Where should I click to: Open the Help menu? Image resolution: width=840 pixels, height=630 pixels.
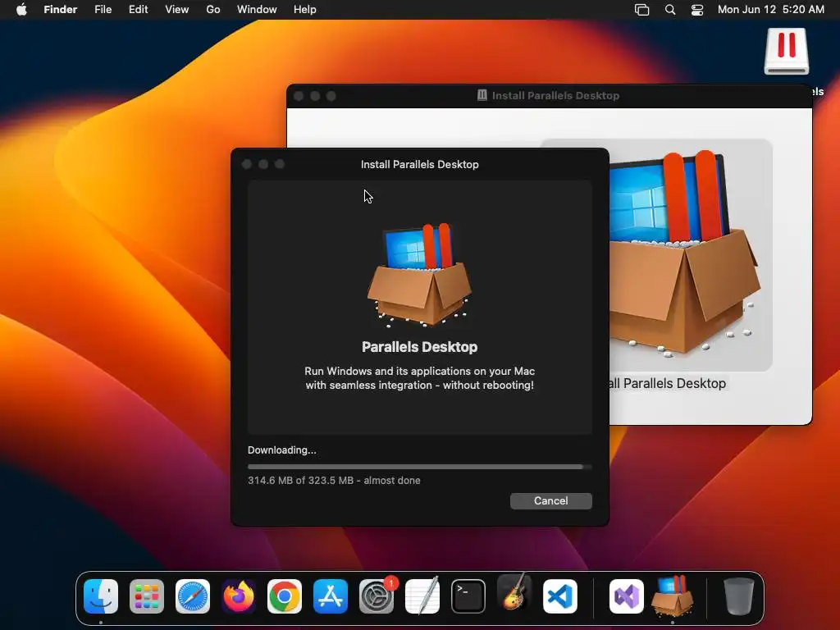click(305, 10)
